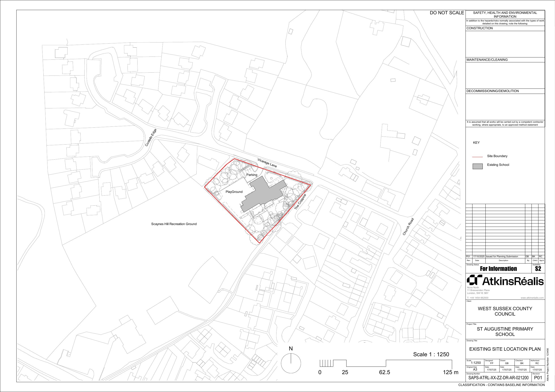Click The Coppice road label
This screenshot has height=392, width=555.
[300, 202]
